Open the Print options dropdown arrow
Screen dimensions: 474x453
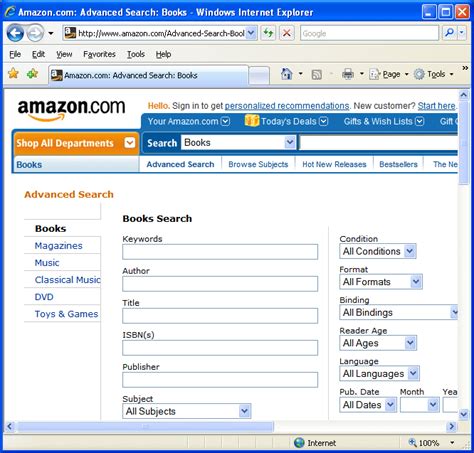click(362, 74)
